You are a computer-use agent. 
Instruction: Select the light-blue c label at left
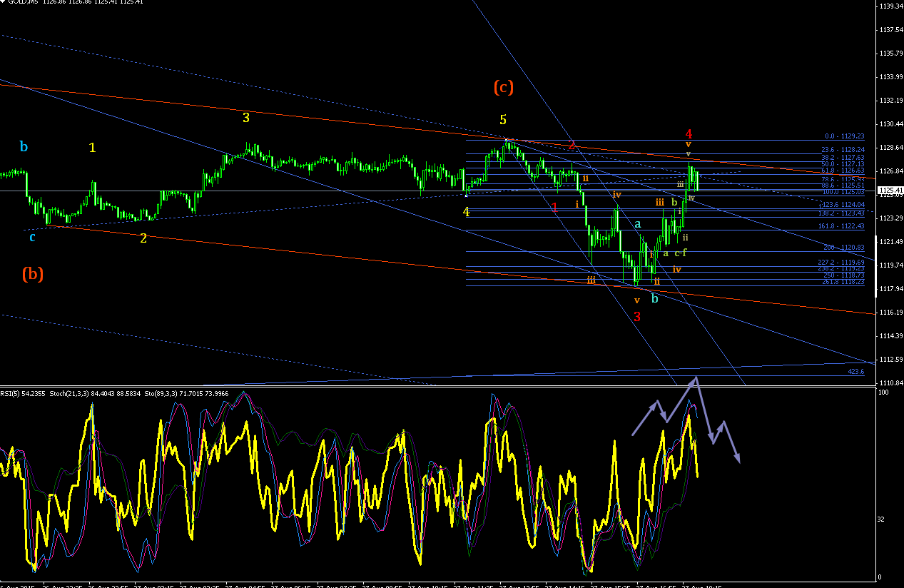pyautogui.click(x=32, y=237)
